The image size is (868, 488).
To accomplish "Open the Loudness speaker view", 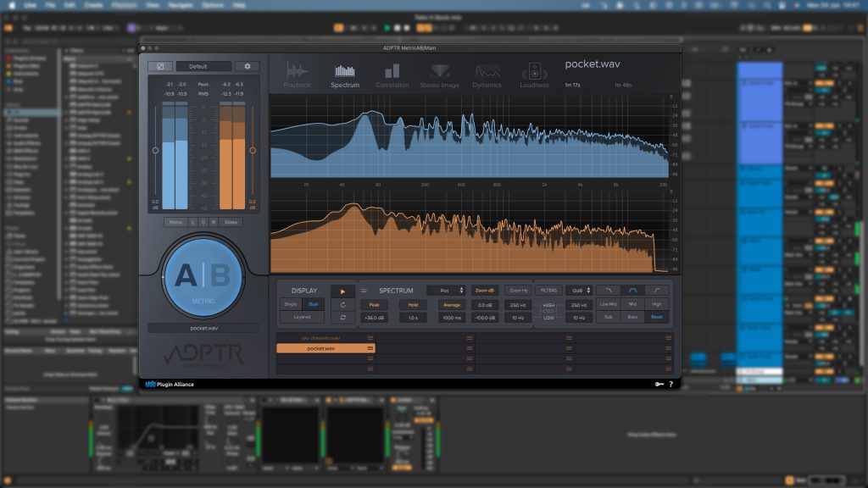I will pyautogui.click(x=534, y=75).
